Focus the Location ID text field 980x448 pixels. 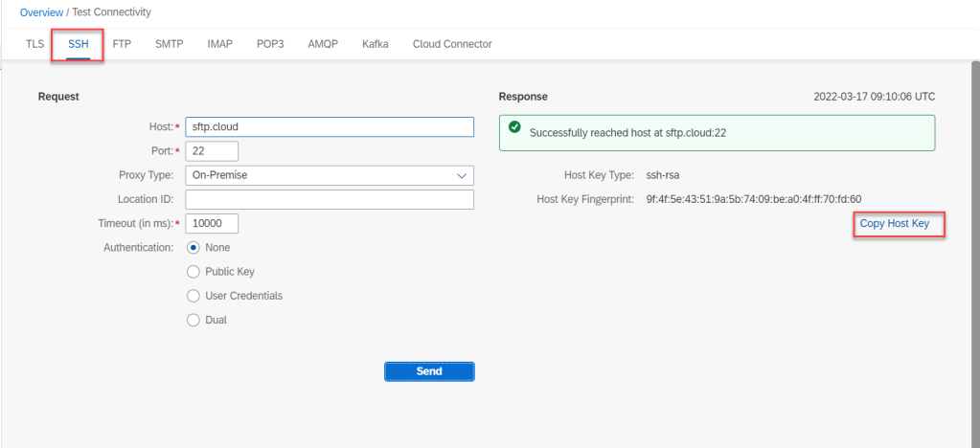pyautogui.click(x=329, y=199)
